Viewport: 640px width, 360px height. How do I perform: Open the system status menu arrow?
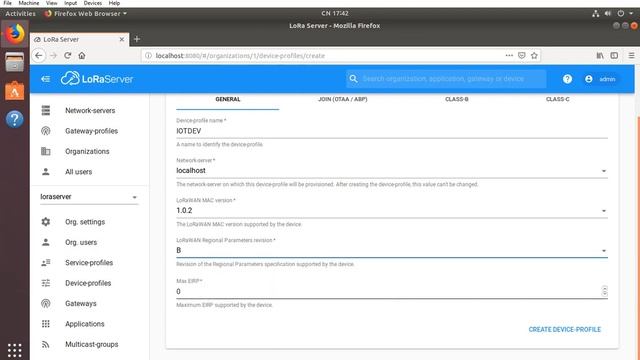631,13
